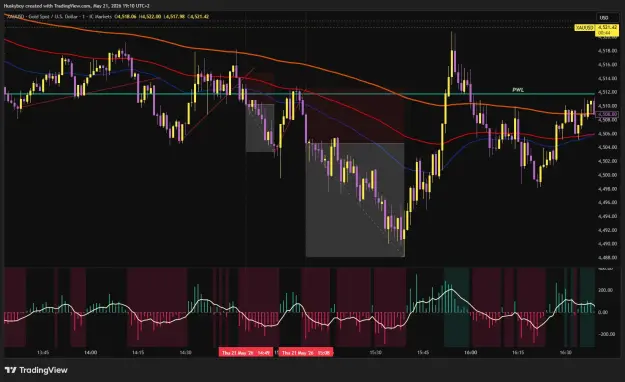
Task: Click the 4,514.00 price axis label
Action: pyautogui.click(x=607, y=79)
